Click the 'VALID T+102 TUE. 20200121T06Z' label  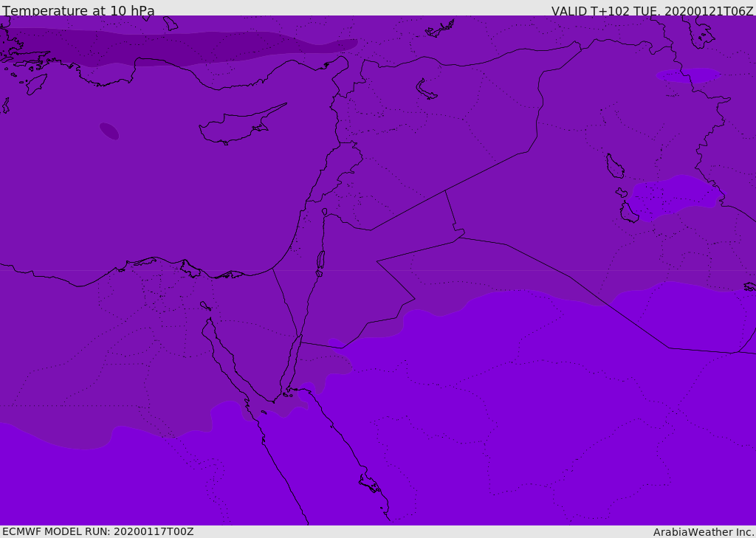tap(653, 11)
